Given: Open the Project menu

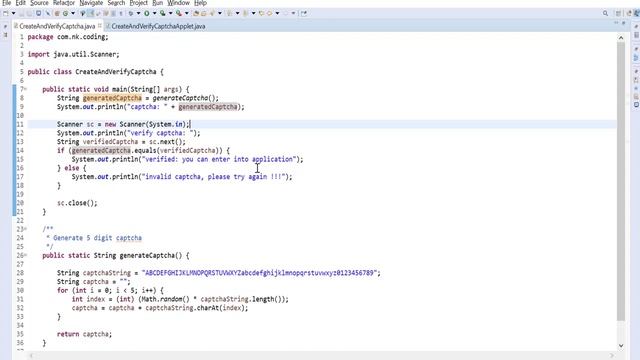Looking at the screenshot, I should (x=138, y=3).
